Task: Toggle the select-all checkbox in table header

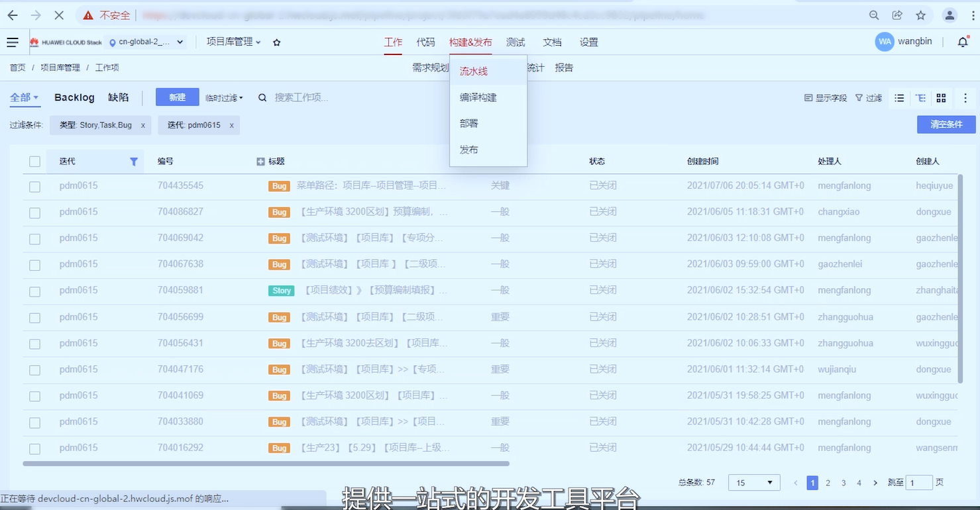Action: pos(34,162)
